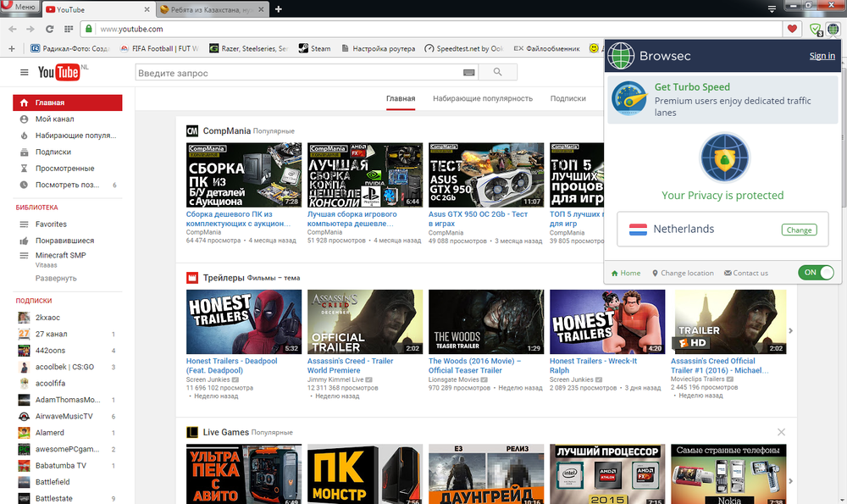
Task: Click the shield extension icon in toolbar
Action: coord(815,29)
